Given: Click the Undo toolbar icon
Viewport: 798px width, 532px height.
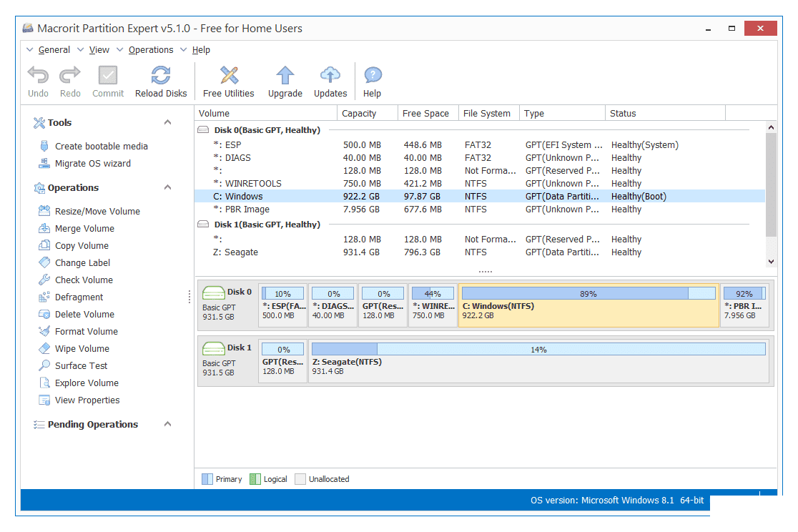Looking at the screenshot, I should 38,75.
